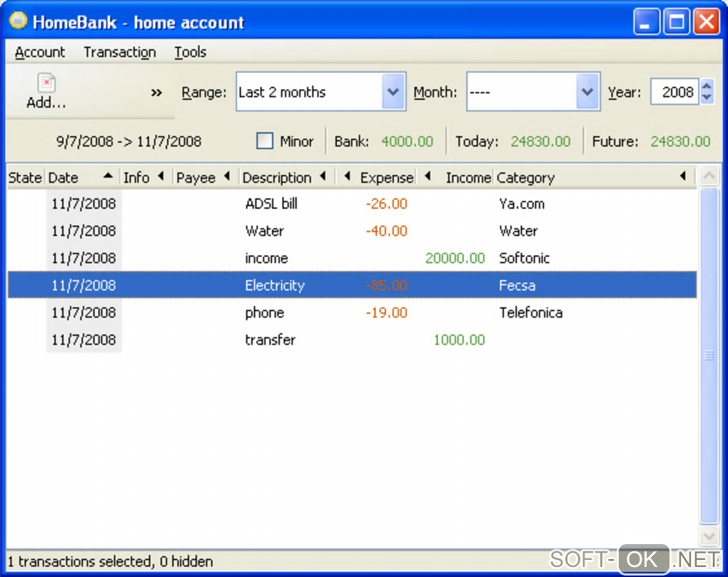Click the Today balance 24830.00 value
Image resolution: width=728 pixels, height=577 pixels.
point(540,141)
